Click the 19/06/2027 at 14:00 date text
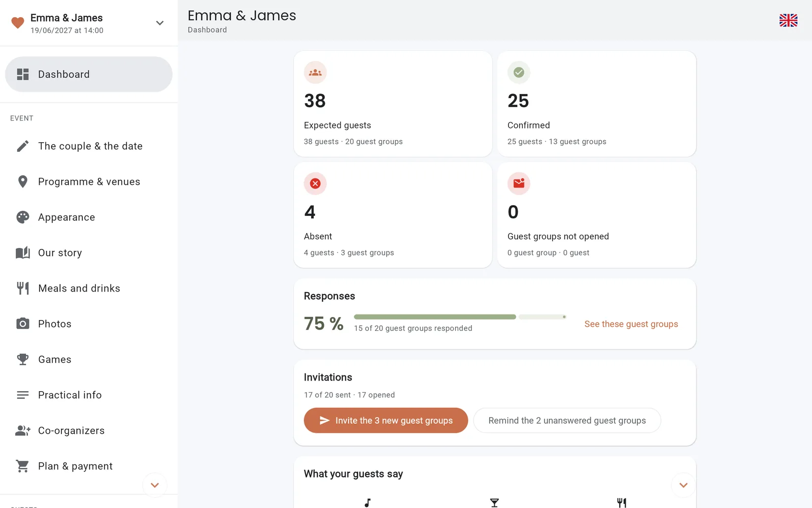 pos(66,30)
